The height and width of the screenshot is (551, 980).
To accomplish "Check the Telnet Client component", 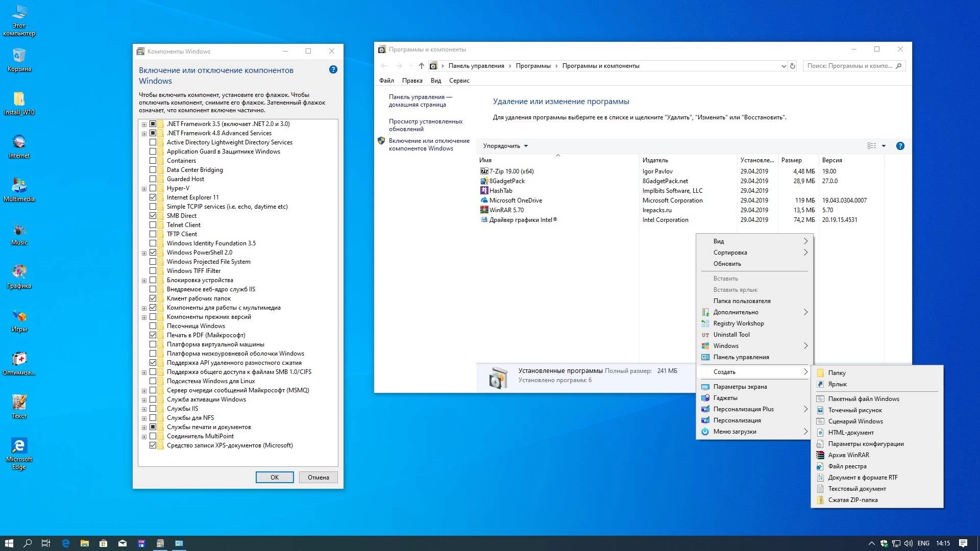I will (153, 225).
